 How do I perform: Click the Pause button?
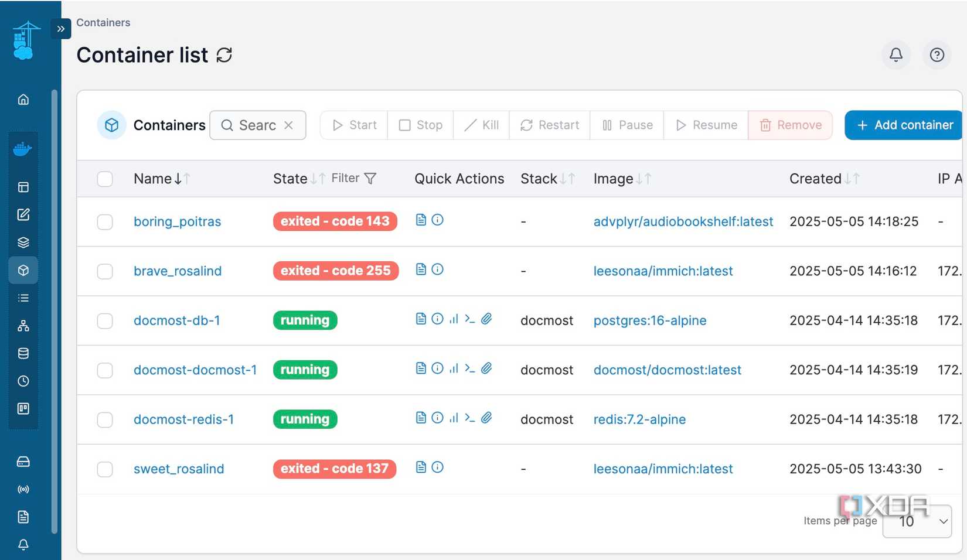(627, 125)
